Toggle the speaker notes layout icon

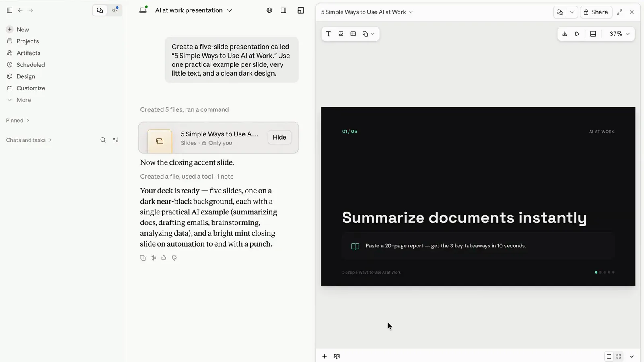pyautogui.click(x=593, y=34)
